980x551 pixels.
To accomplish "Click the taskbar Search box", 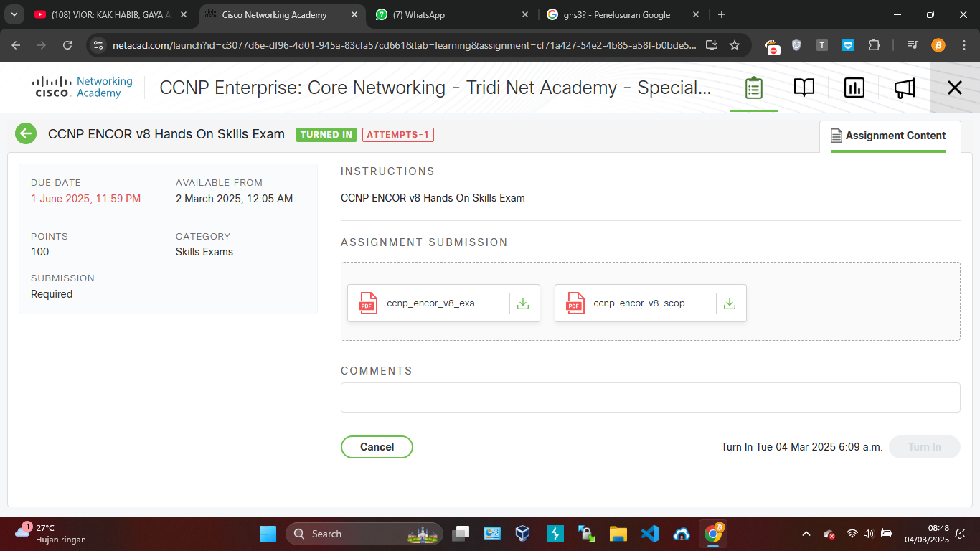I will tap(364, 534).
